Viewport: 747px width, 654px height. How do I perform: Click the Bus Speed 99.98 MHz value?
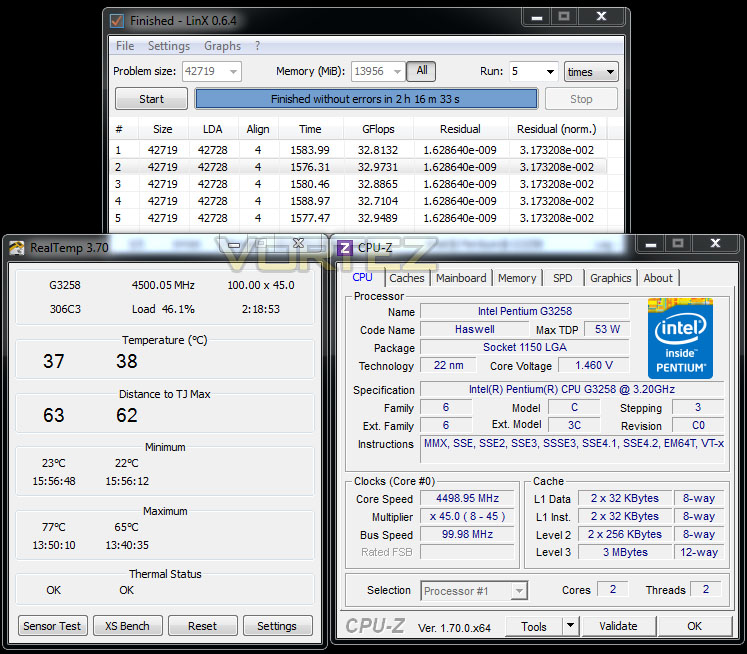pos(467,534)
